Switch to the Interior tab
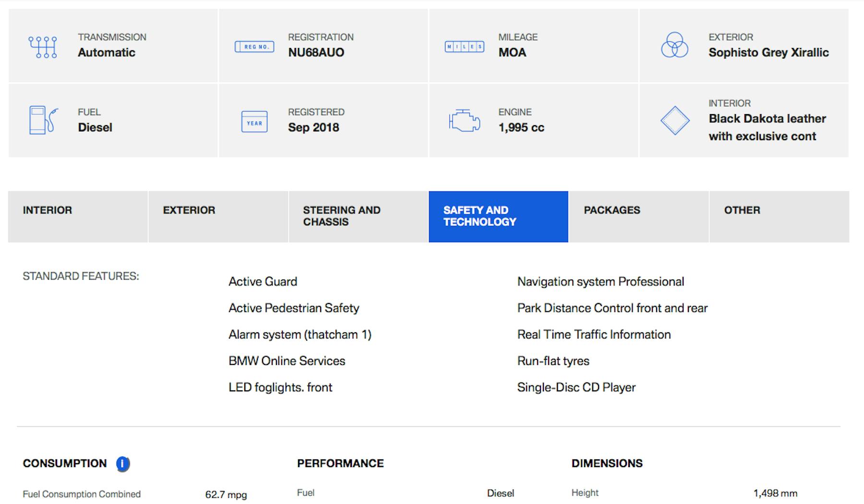This screenshot has width=864, height=504. point(78,217)
